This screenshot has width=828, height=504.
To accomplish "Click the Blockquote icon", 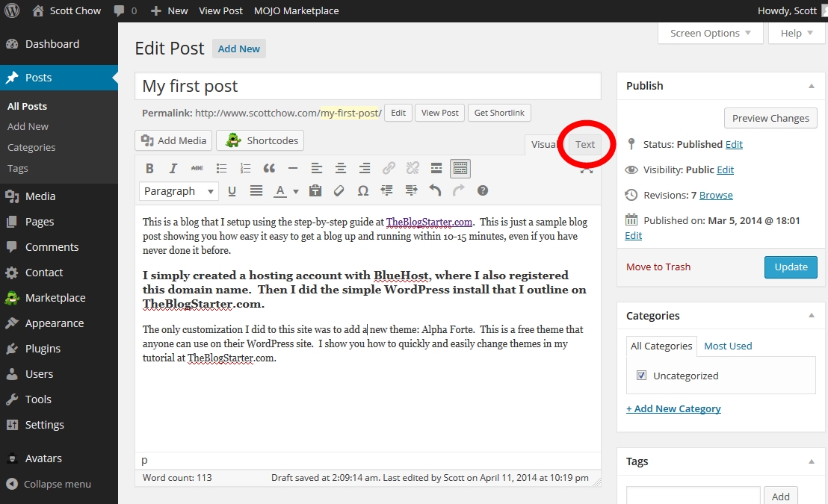I will (269, 168).
